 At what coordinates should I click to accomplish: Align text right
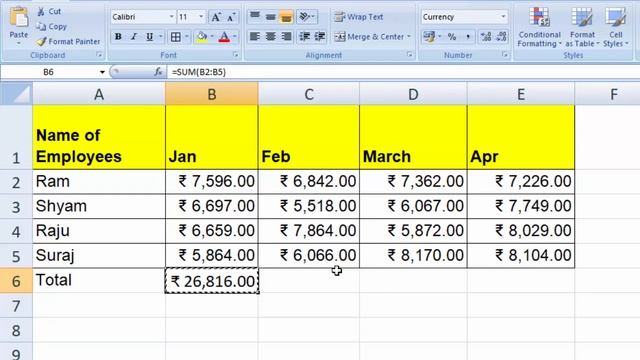(287, 37)
